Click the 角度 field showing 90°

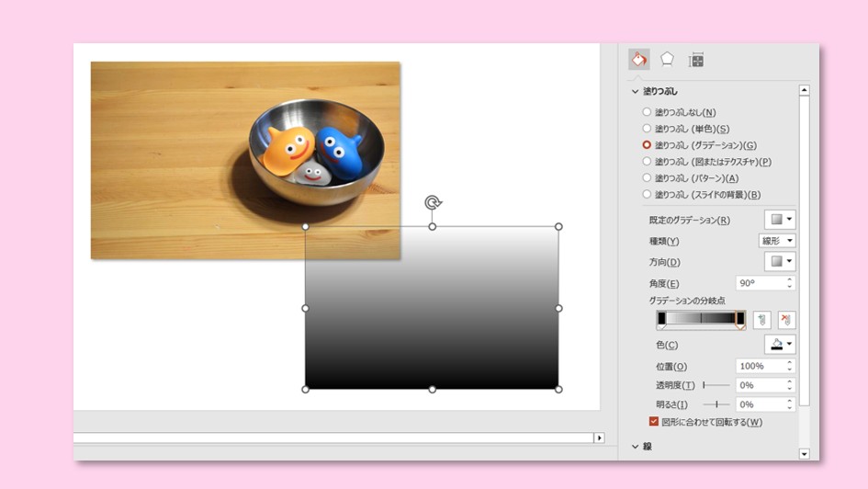coord(760,283)
